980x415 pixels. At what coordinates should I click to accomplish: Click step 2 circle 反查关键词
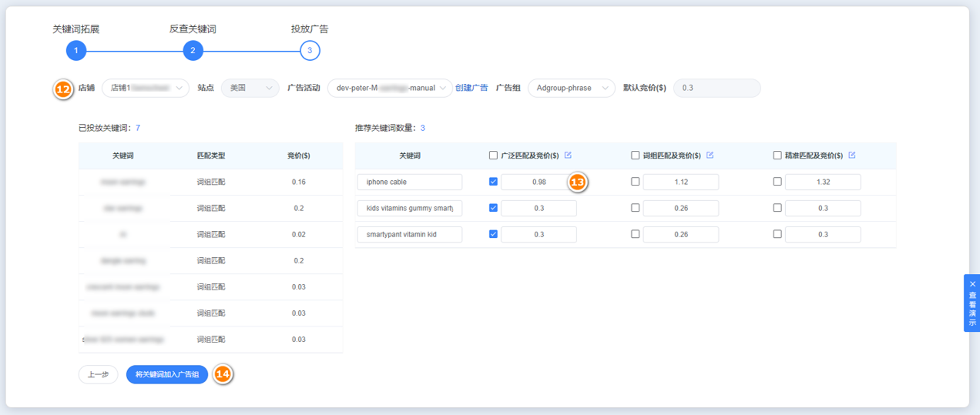click(193, 51)
